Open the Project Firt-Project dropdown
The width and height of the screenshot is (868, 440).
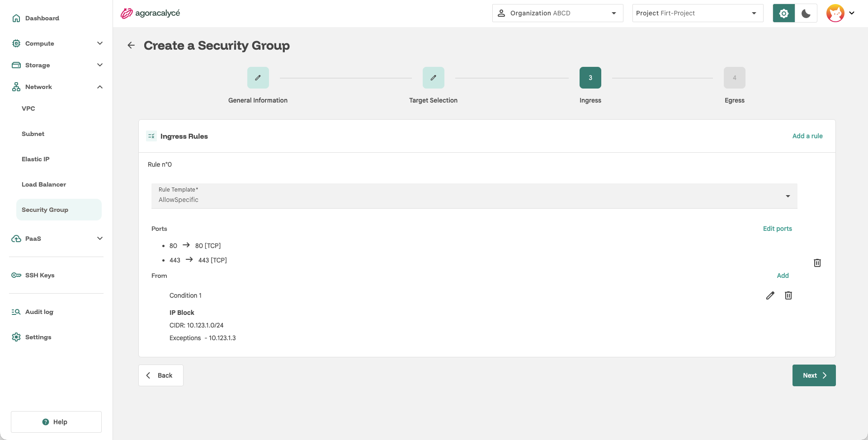coord(698,13)
